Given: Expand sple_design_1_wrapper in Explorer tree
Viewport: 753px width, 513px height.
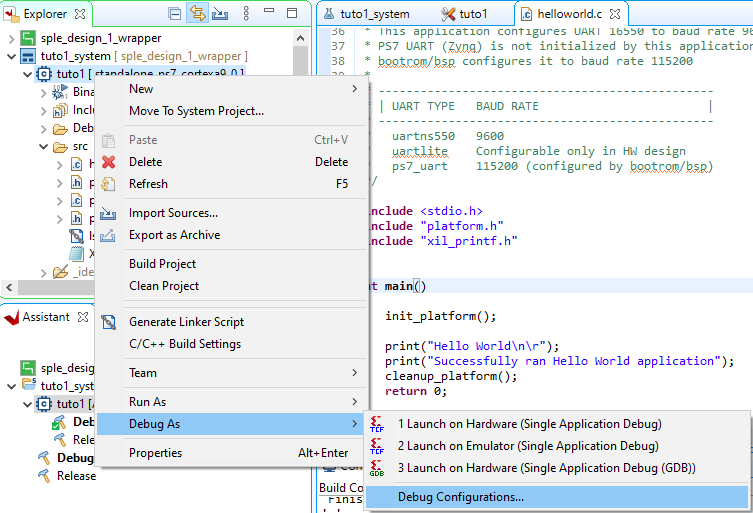Looking at the screenshot, I should coord(12,38).
